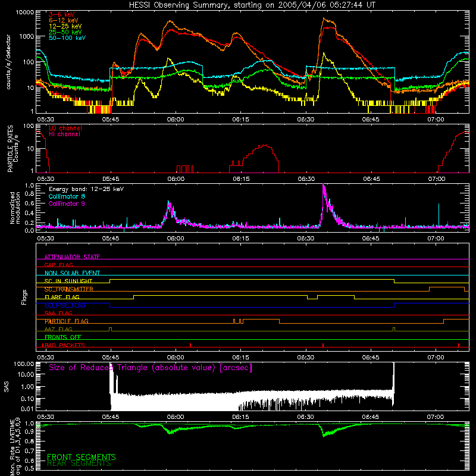Click the 'SAS' y-axis label
This screenshot has width=476, height=476.
tap(6, 387)
